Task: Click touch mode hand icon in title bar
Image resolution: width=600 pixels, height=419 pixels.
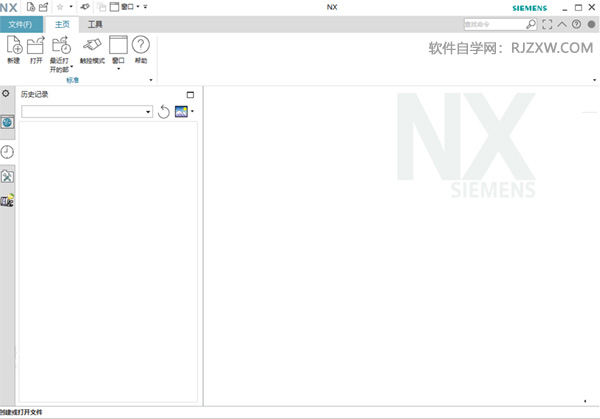Action: 85,7
